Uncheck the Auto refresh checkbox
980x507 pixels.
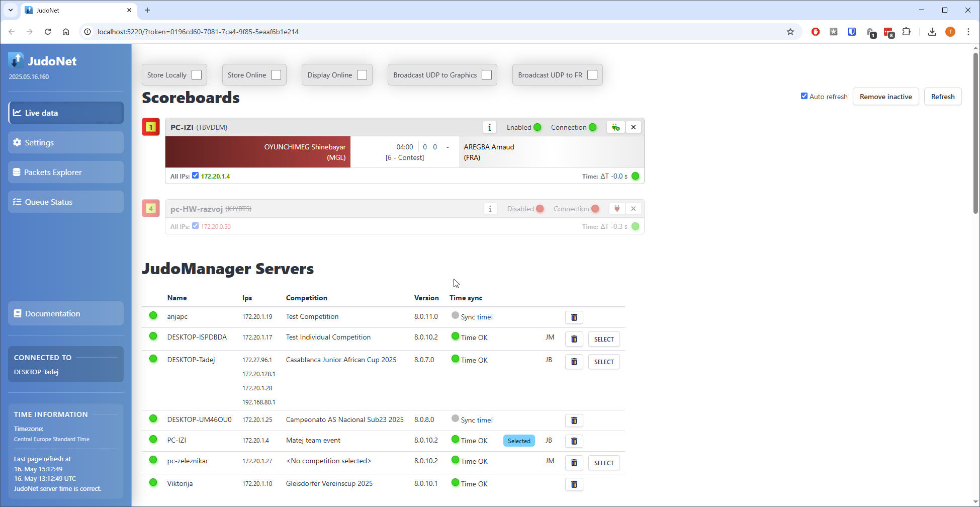(x=804, y=96)
